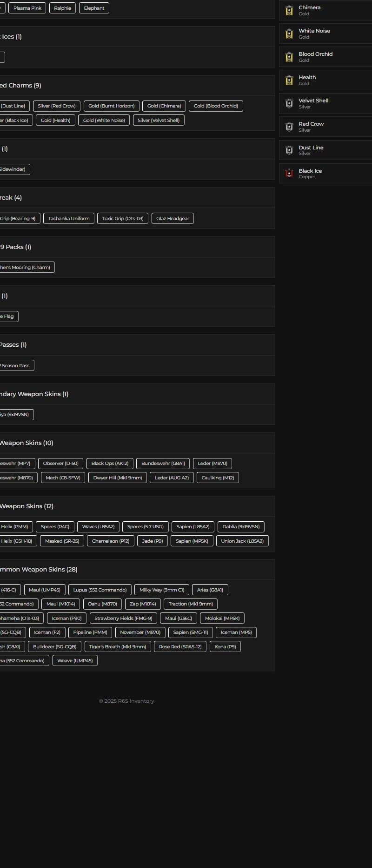Click the Glaz Headgear item tag

click(x=173, y=218)
